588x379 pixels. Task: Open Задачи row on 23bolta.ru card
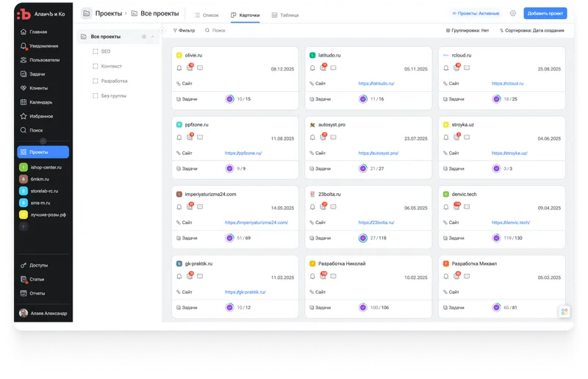click(368, 238)
